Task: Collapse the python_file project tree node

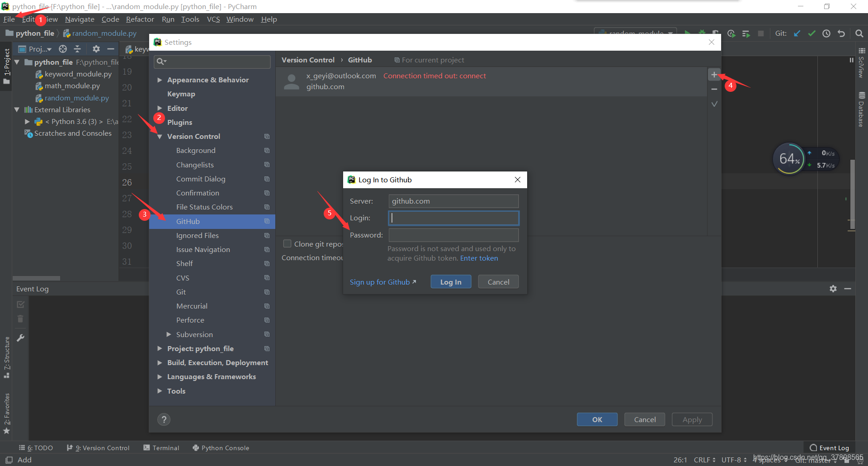Action: tap(17, 62)
